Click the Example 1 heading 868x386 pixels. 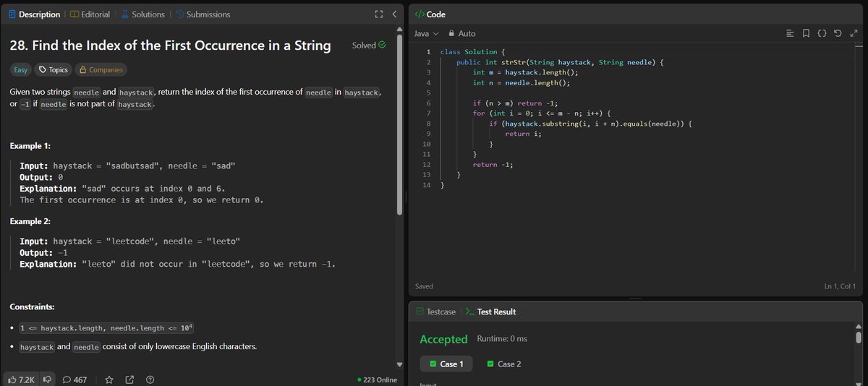click(30, 146)
